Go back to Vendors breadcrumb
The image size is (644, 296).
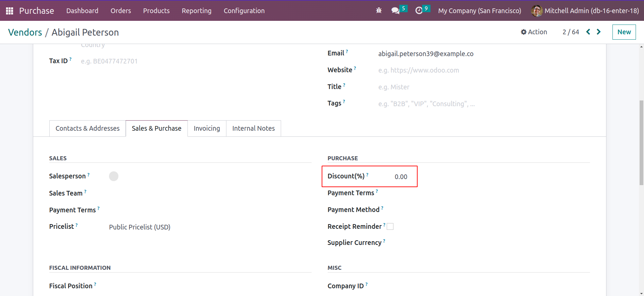pos(25,32)
